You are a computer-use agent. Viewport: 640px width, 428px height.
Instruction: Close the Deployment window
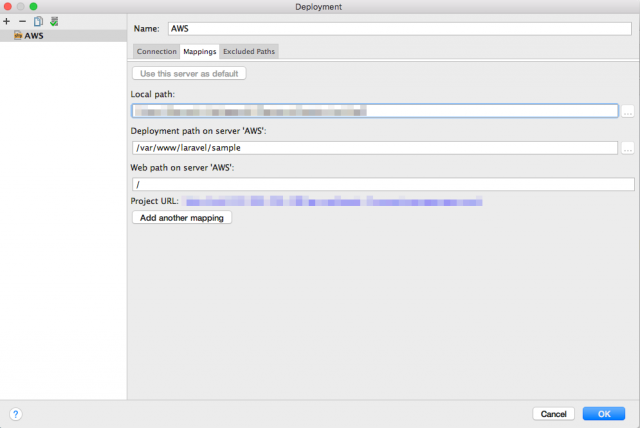click(8, 7)
